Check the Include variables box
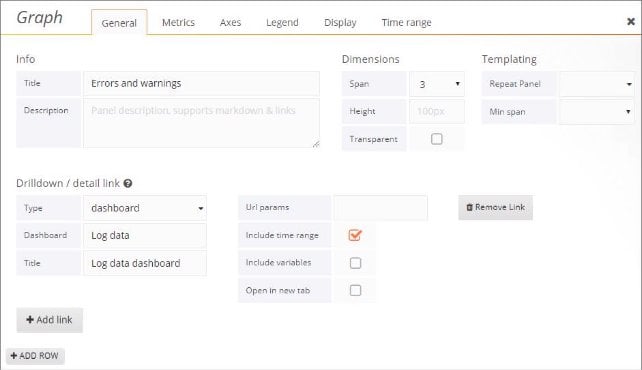 355,263
